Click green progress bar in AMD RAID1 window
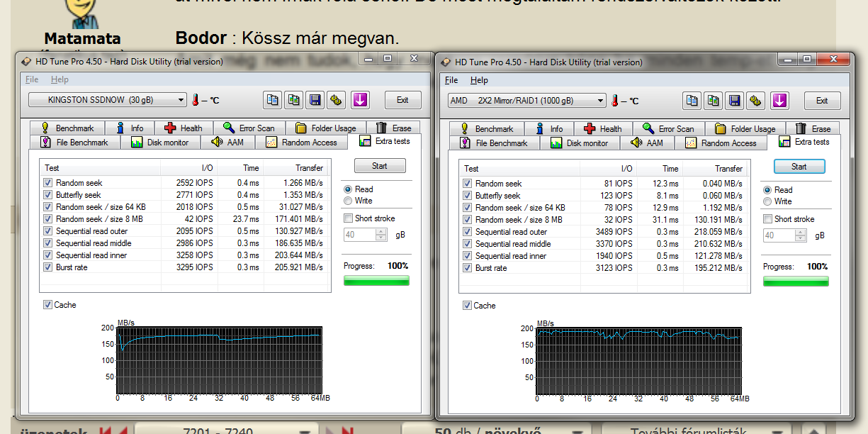The image size is (868, 434). coord(796,282)
